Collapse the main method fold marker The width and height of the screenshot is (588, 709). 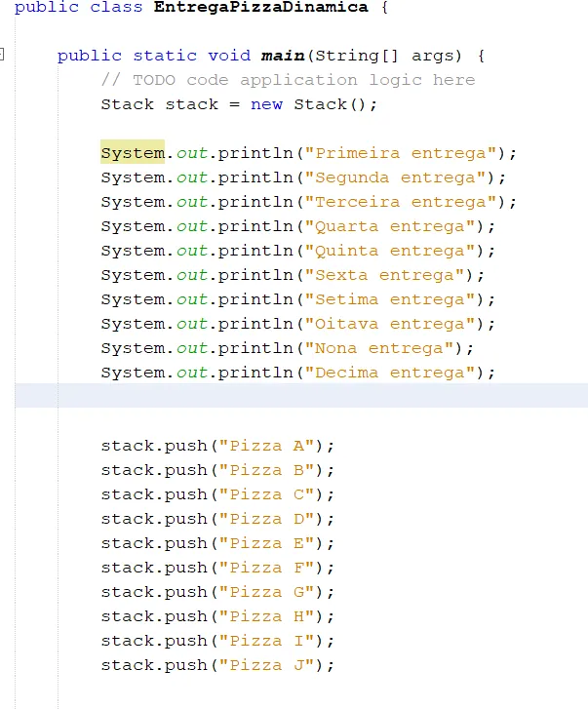point(1,55)
